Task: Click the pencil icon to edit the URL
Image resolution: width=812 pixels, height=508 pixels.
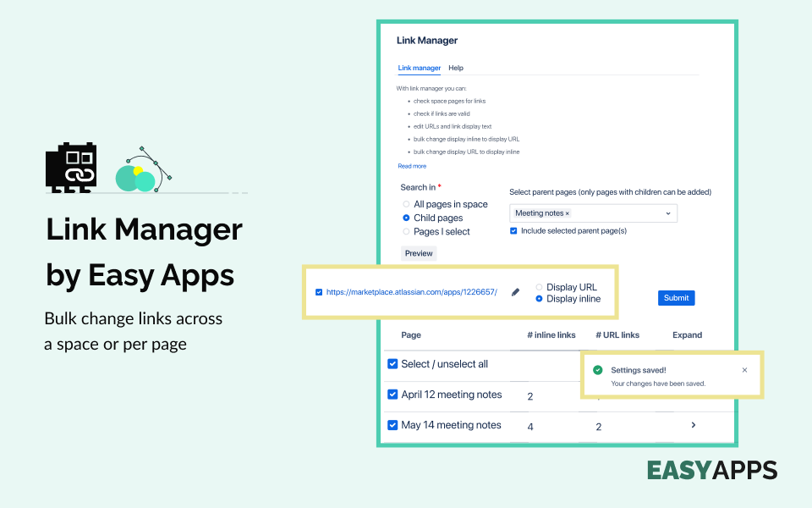Action: (x=515, y=292)
